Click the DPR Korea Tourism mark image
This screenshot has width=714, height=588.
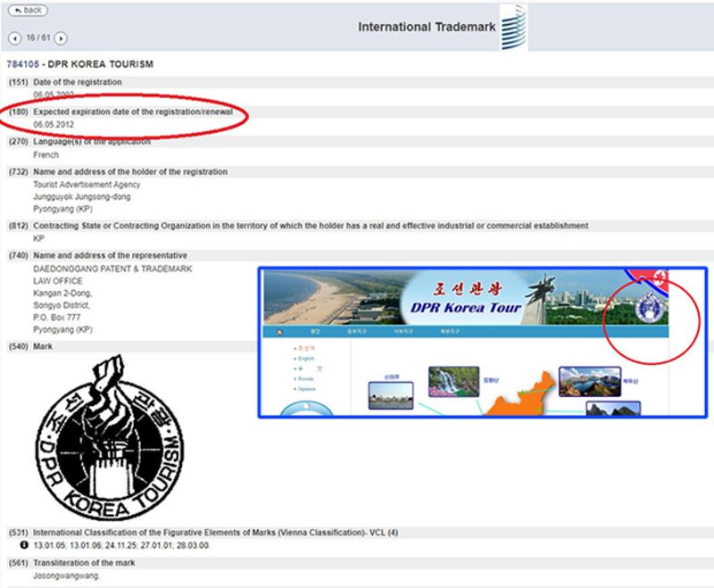click(110, 438)
